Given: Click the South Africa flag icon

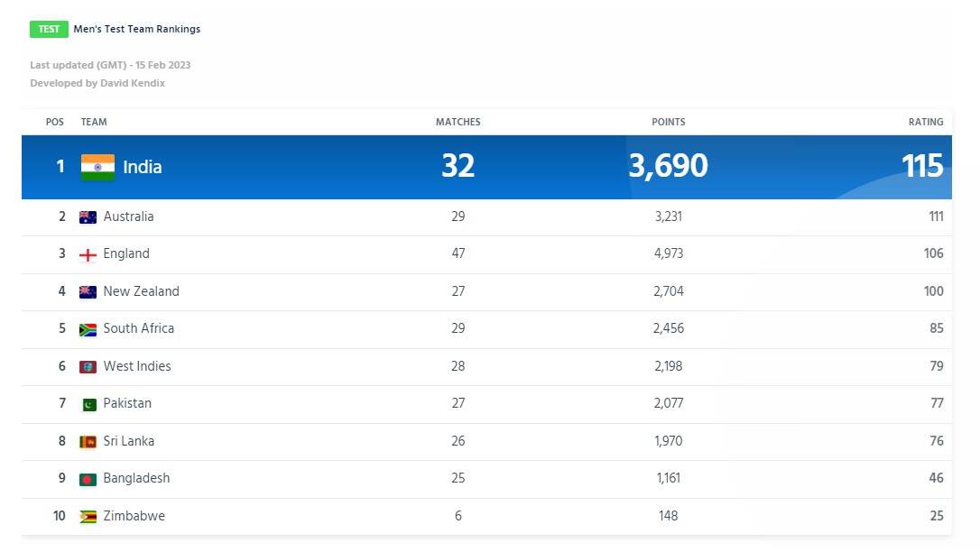Looking at the screenshot, I should point(88,329).
